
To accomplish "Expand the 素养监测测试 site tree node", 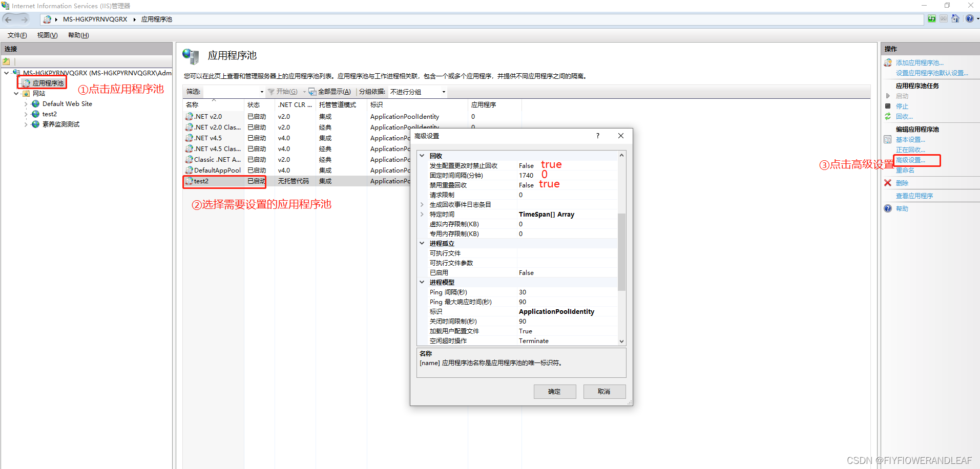I will click(26, 124).
